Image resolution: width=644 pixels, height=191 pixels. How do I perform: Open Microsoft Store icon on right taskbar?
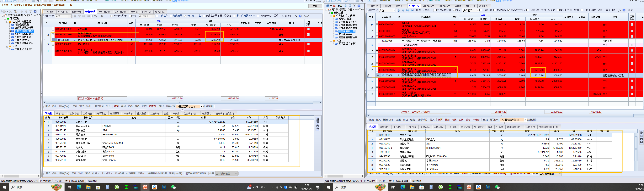422,187
